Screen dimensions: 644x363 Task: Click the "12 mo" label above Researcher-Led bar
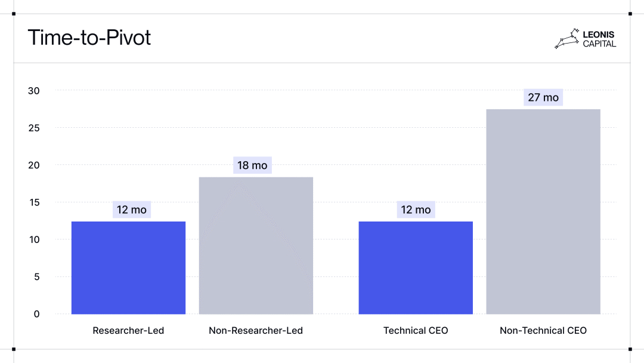131,210
